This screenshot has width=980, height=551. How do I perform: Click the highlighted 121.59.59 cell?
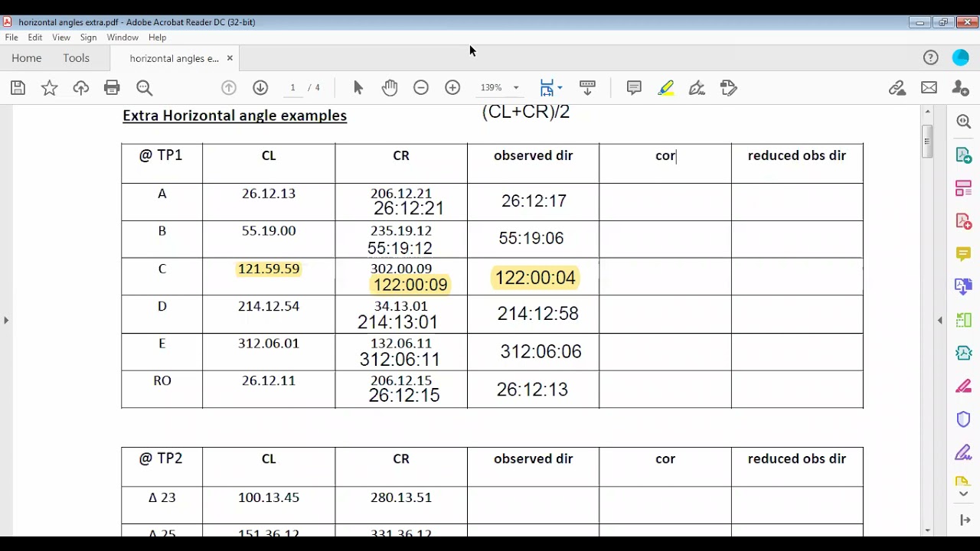click(269, 269)
